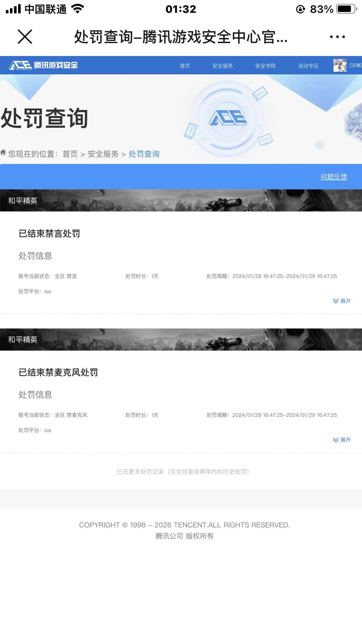This screenshot has height=644, width=362.
Task: Click 处罚查询 in the breadcrumb
Action: [144, 154]
